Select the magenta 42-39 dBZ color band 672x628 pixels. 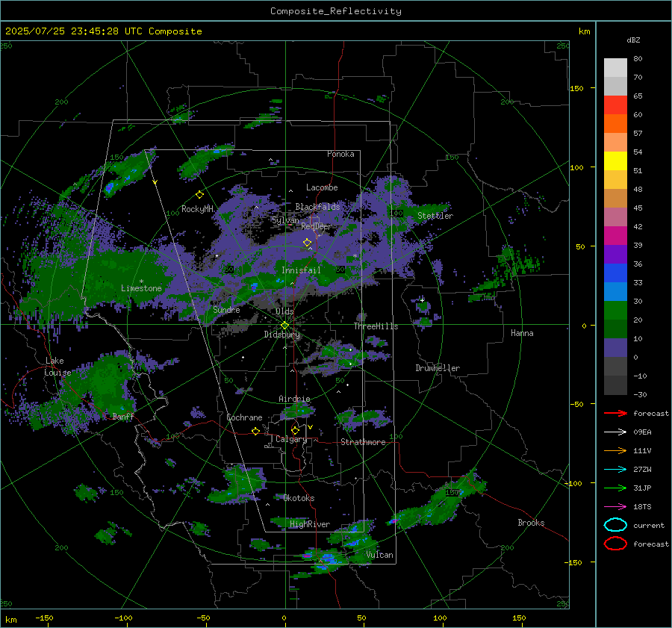point(615,236)
